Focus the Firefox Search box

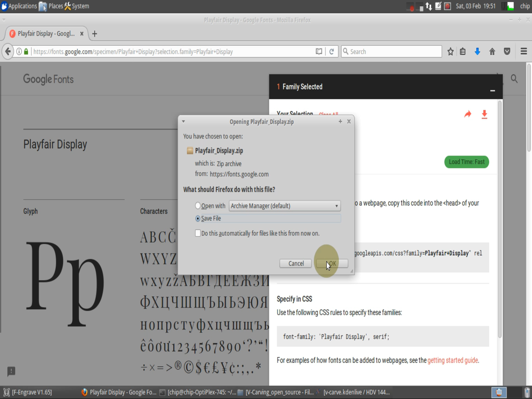(x=392, y=52)
